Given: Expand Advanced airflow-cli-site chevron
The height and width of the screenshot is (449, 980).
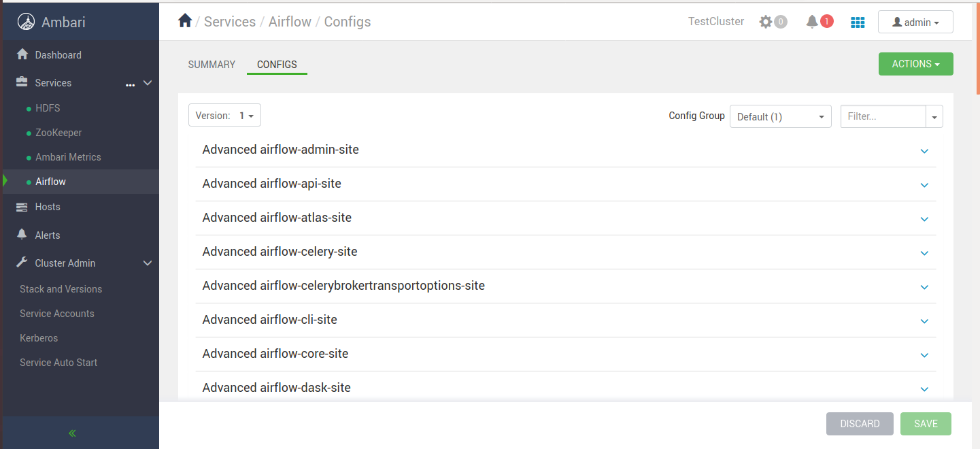Looking at the screenshot, I should pos(924,321).
